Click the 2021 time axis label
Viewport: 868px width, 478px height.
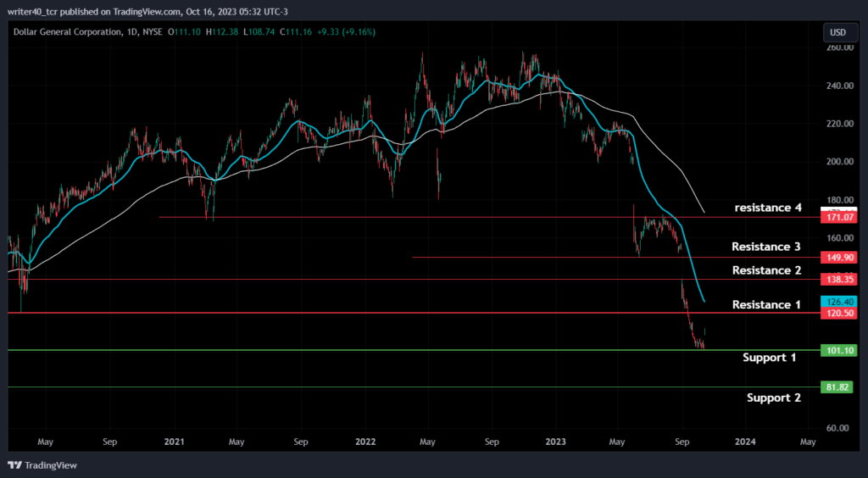[x=175, y=442]
